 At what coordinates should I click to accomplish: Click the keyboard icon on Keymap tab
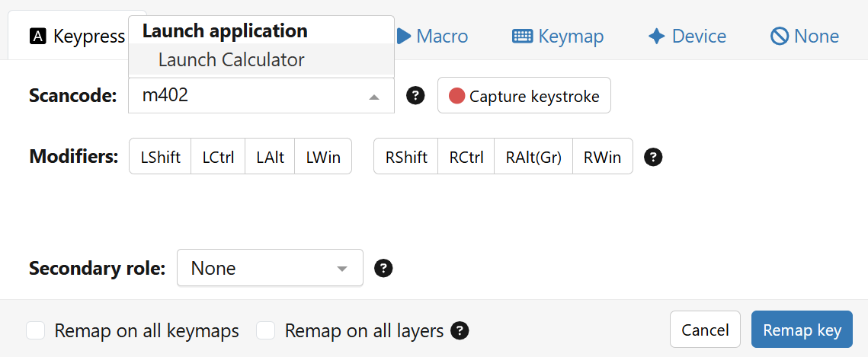point(522,36)
